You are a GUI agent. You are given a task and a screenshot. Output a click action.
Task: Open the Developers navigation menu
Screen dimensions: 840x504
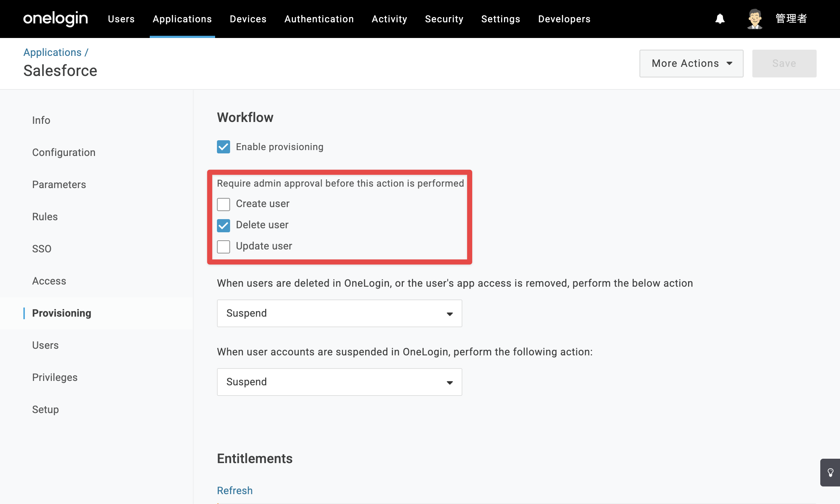click(x=564, y=19)
